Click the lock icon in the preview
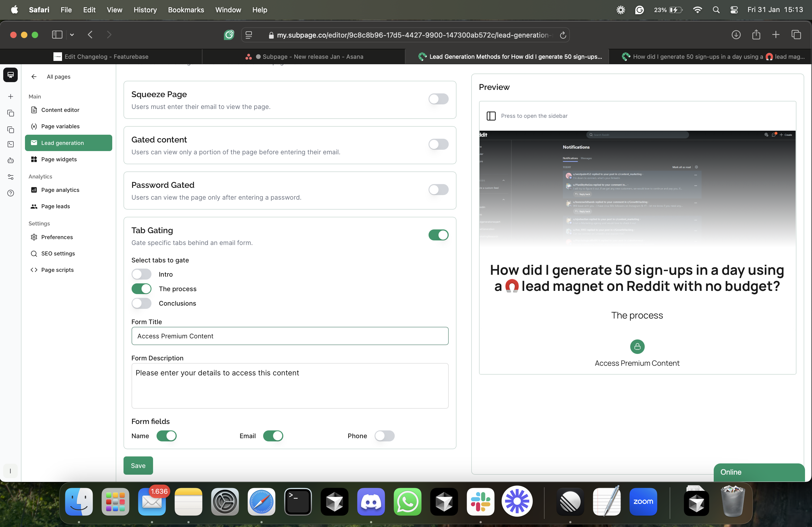 point(637,347)
